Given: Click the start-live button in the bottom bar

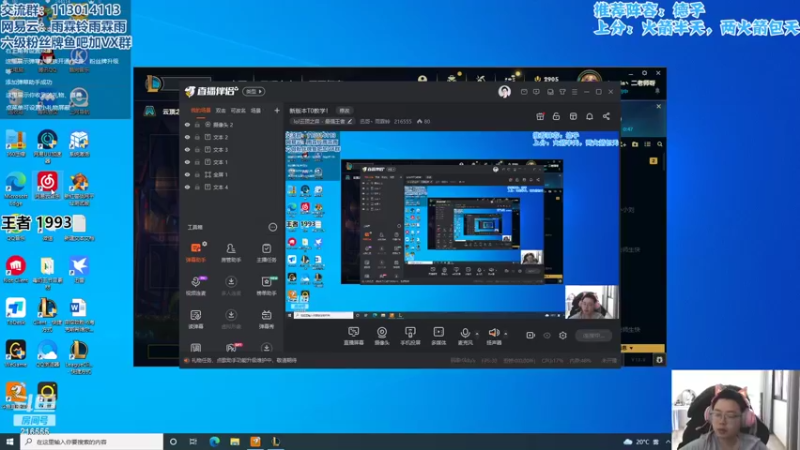Looking at the screenshot, I should (593, 335).
